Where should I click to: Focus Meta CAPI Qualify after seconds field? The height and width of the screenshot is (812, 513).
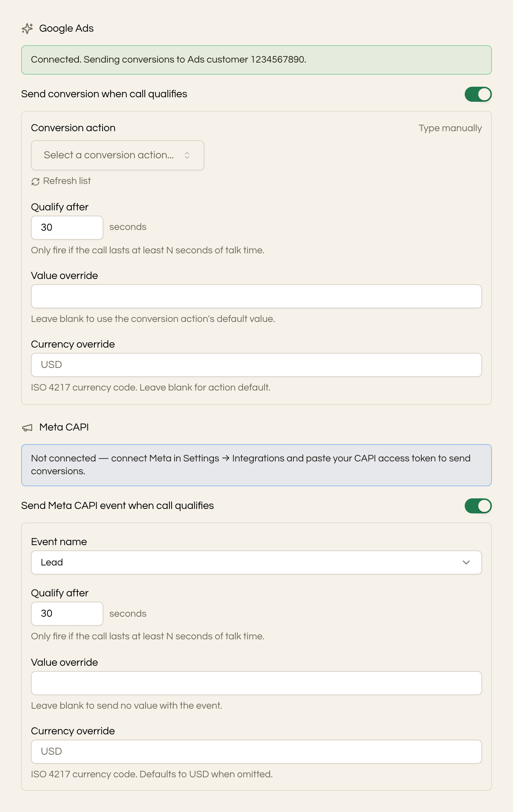67,614
